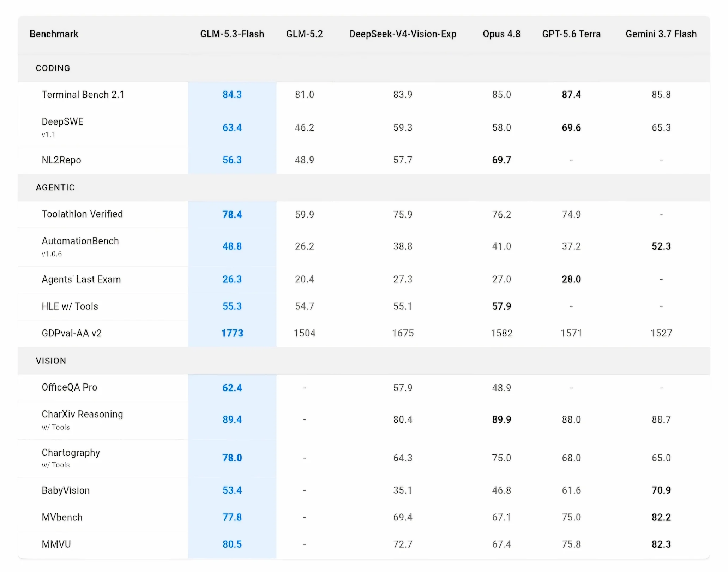This screenshot has height=572, width=728.
Task: Click the GPT-5.6 Terra column header
Action: [x=571, y=34]
